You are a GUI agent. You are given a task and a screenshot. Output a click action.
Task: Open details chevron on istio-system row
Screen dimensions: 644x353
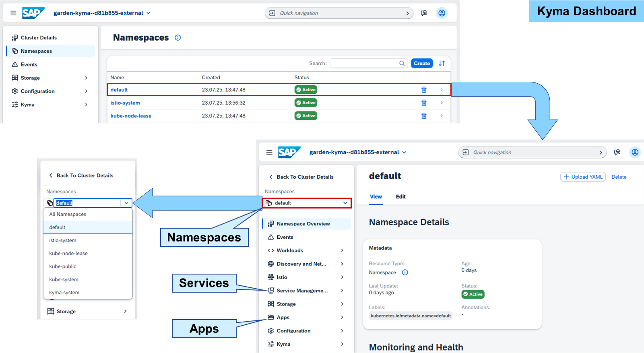(442, 103)
